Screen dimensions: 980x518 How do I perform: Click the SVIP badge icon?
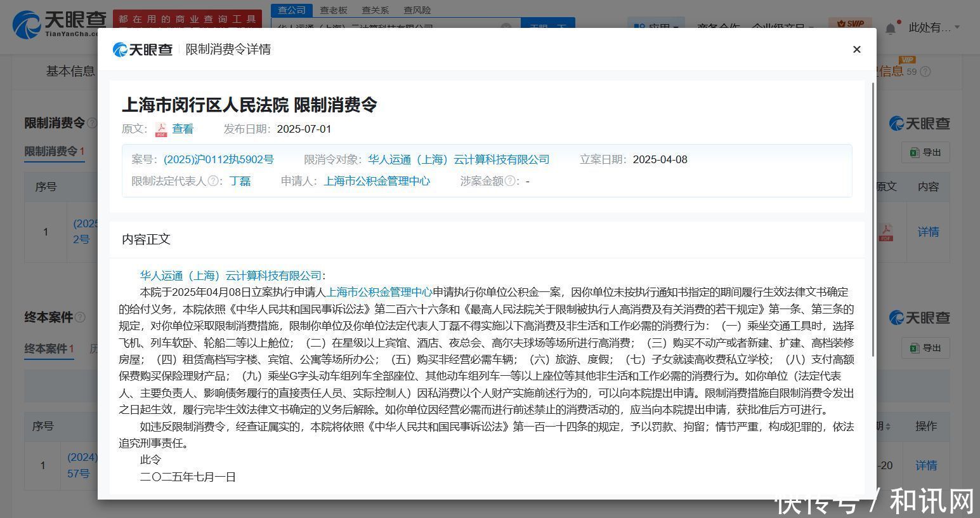(x=850, y=24)
